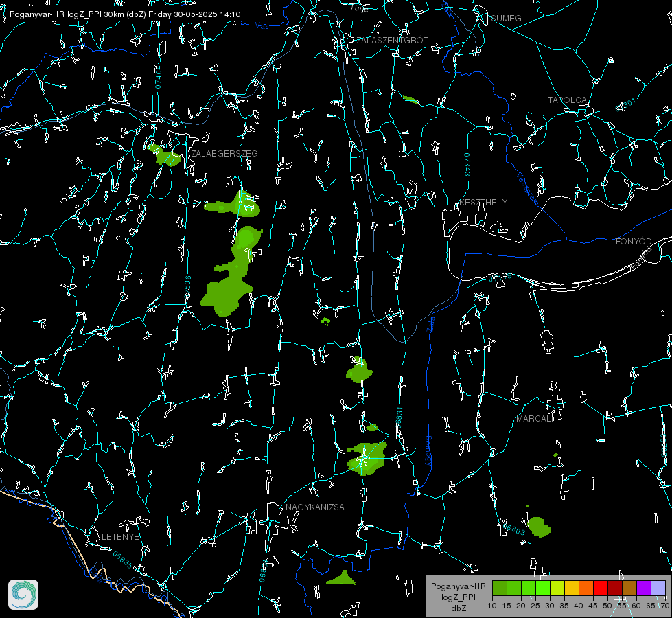Click the road number 06536 label
The width and height of the screenshot is (672, 618).
(x=187, y=288)
